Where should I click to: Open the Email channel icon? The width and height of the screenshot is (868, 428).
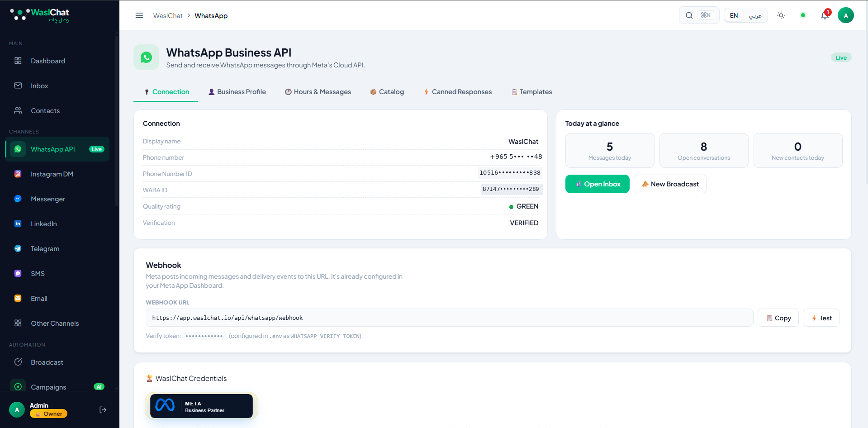pyautogui.click(x=18, y=298)
